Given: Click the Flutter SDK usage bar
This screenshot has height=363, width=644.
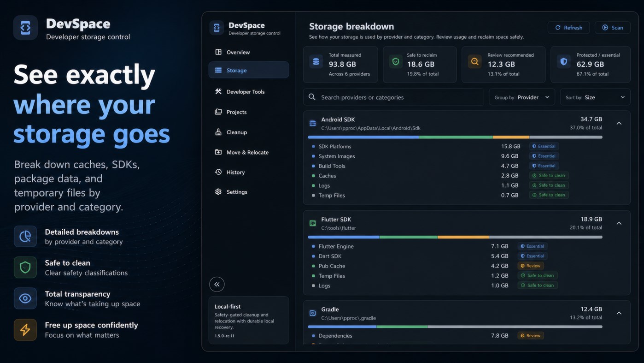Looking at the screenshot, I should 455,237.
